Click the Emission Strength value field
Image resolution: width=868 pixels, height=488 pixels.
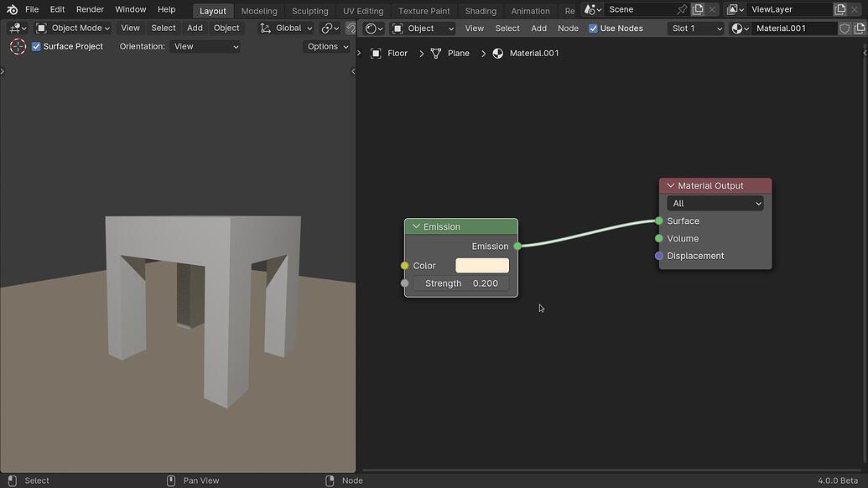click(461, 283)
